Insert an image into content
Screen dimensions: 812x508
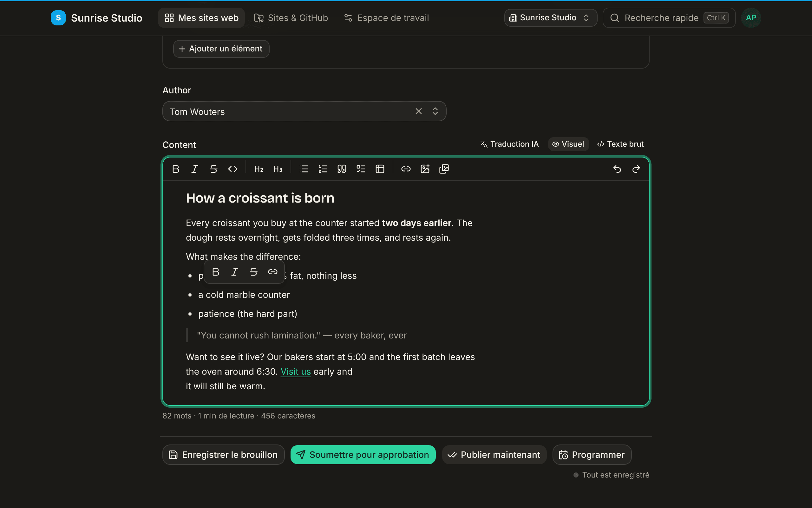pyautogui.click(x=425, y=169)
